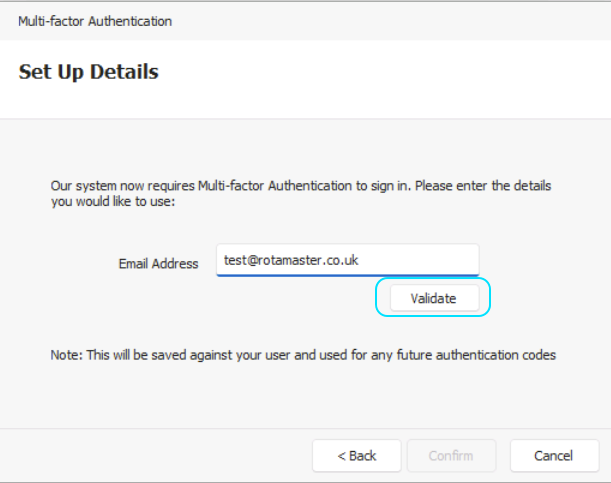This screenshot has width=611, height=483.
Task: Dismiss dialog using Cancel
Action: coord(554,456)
